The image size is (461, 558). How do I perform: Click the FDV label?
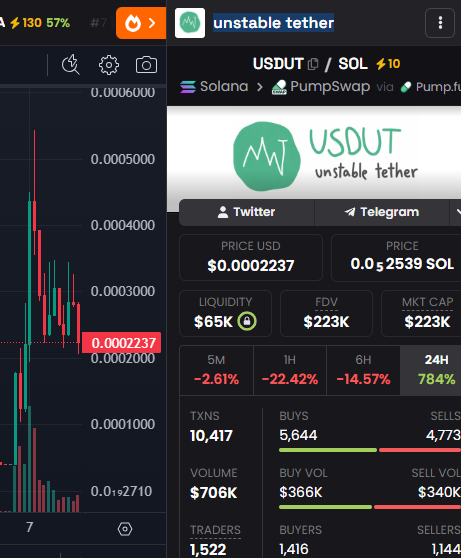pyautogui.click(x=326, y=302)
